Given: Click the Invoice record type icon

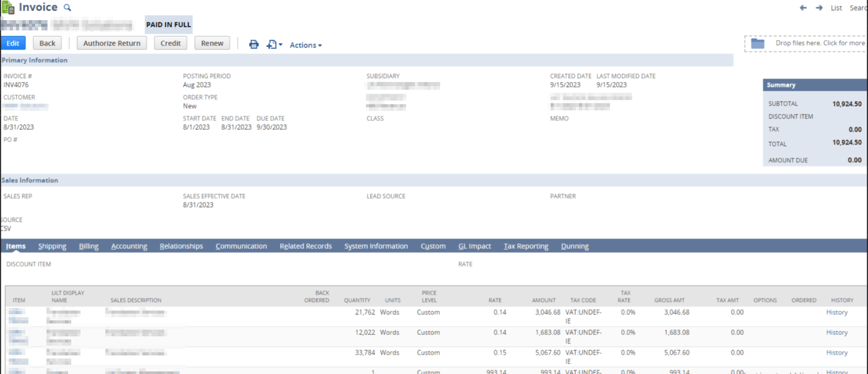Looking at the screenshot, I should (x=8, y=7).
